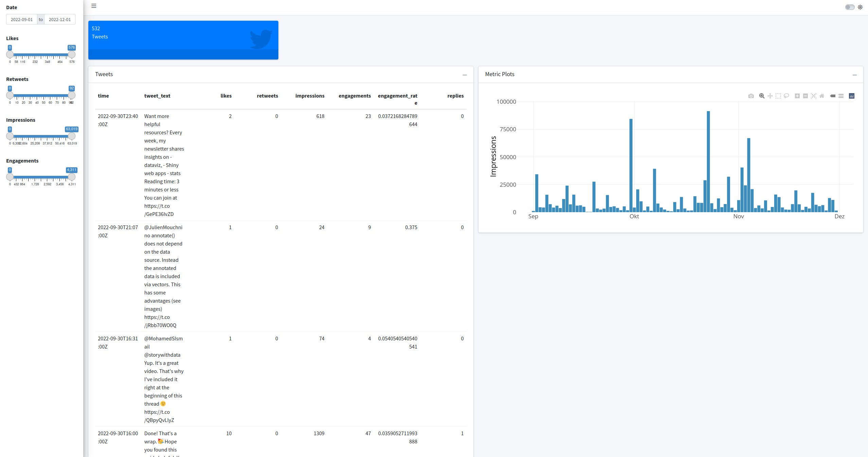This screenshot has width=868, height=457.
Task: Zoom out on the impressions plot
Action: (x=805, y=96)
